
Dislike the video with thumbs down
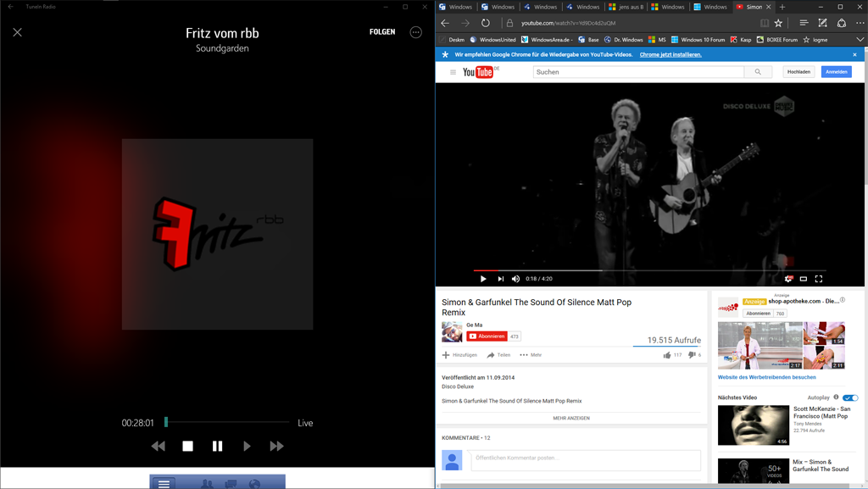coord(692,355)
